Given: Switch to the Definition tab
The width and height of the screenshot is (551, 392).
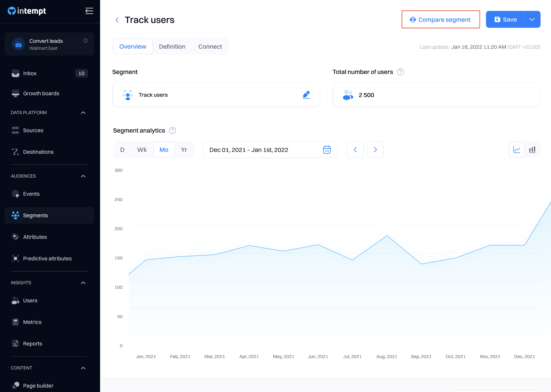Looking at the screenshot, I should coord(172,47).
